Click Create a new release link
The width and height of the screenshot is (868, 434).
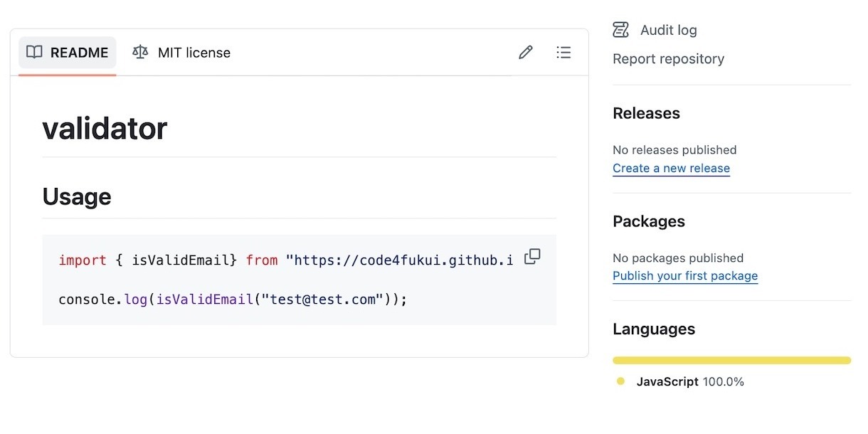point(671,169)
